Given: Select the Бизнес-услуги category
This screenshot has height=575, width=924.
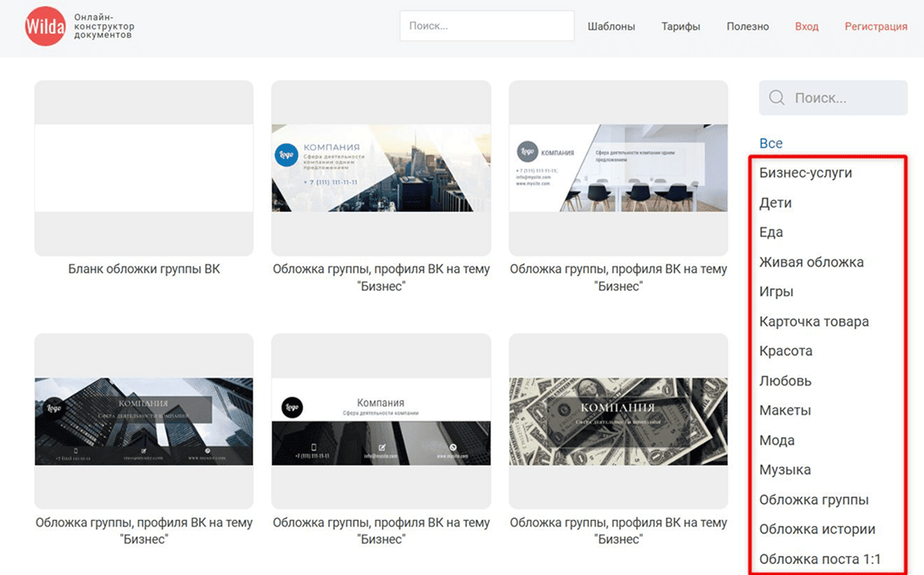Looking at the screenshot, I should [x=805, y=172].
